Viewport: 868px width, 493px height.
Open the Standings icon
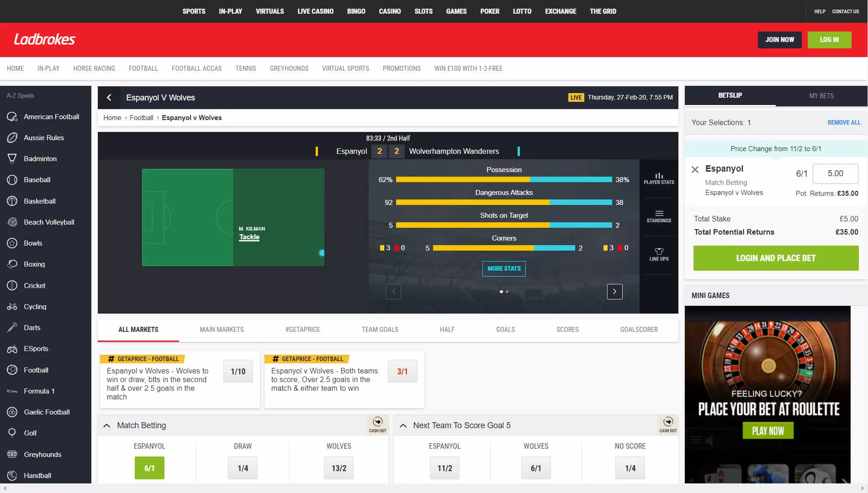tap(659, 216)
